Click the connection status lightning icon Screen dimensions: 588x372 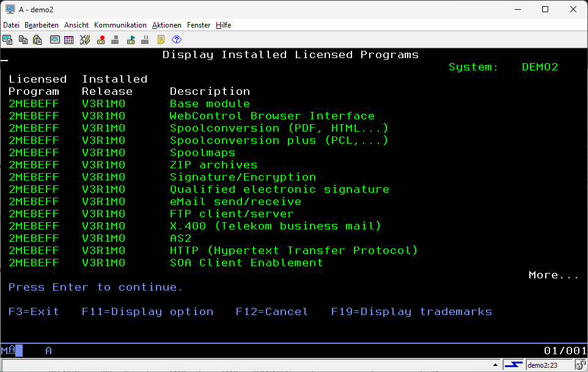pos(514,365)
